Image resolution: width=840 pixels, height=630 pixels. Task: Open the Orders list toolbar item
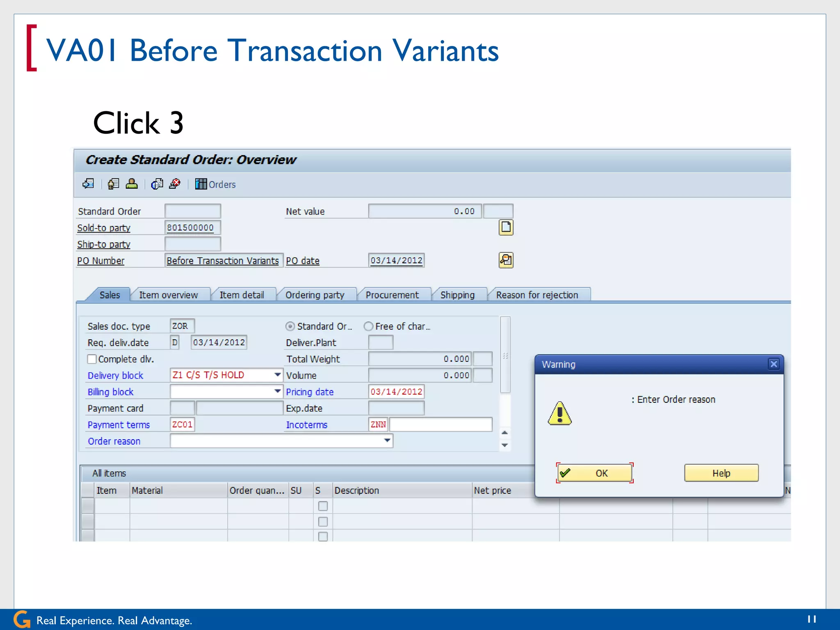click(x=216, y=185)
